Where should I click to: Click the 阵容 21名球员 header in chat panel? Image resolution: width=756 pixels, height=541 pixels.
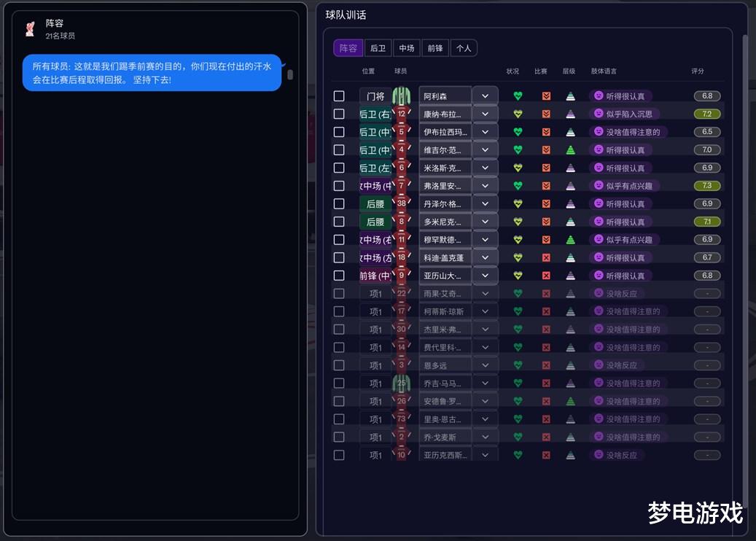point(61,29)
